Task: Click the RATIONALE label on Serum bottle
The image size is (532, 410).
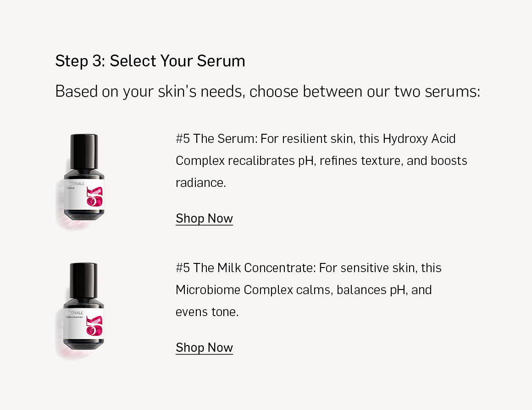Action: [75, 184]
